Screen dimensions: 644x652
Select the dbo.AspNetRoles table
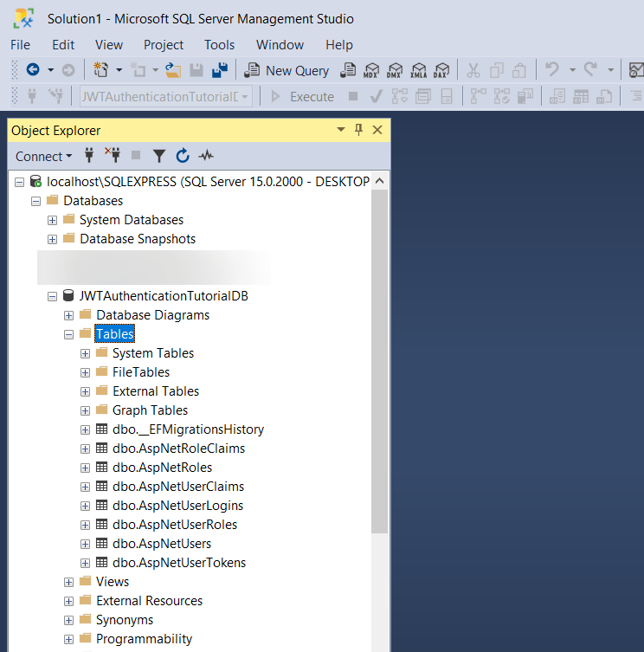click(162, 468)
